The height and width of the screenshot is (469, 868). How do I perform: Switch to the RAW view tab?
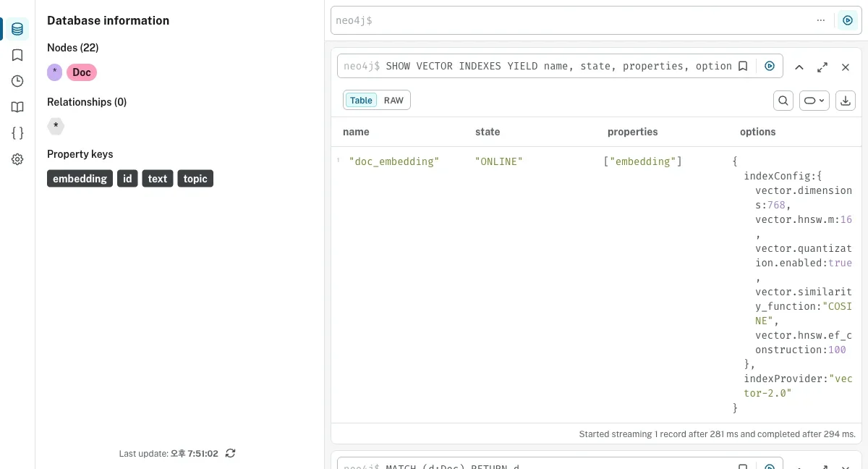[393, 101]
